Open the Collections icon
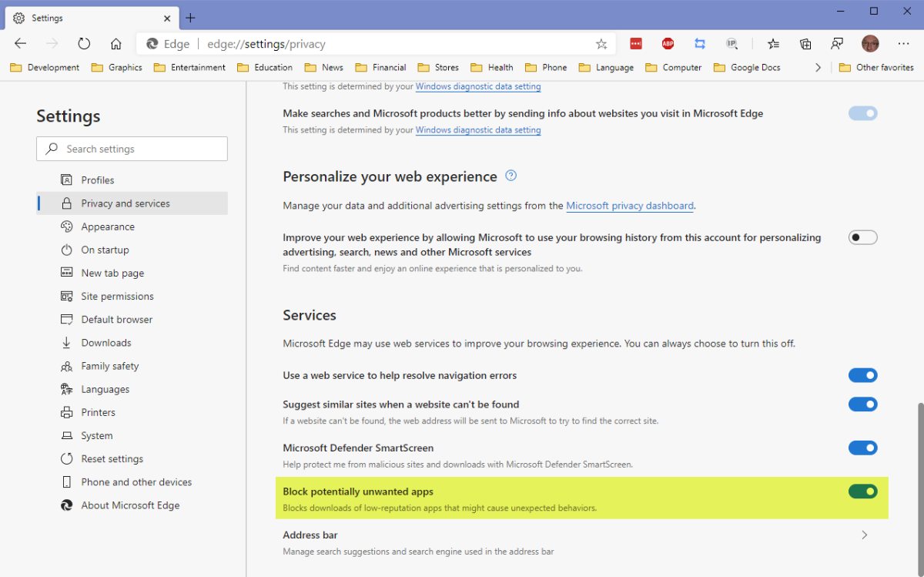The width and height of the screenshot is (924, 577). (805, 44)
